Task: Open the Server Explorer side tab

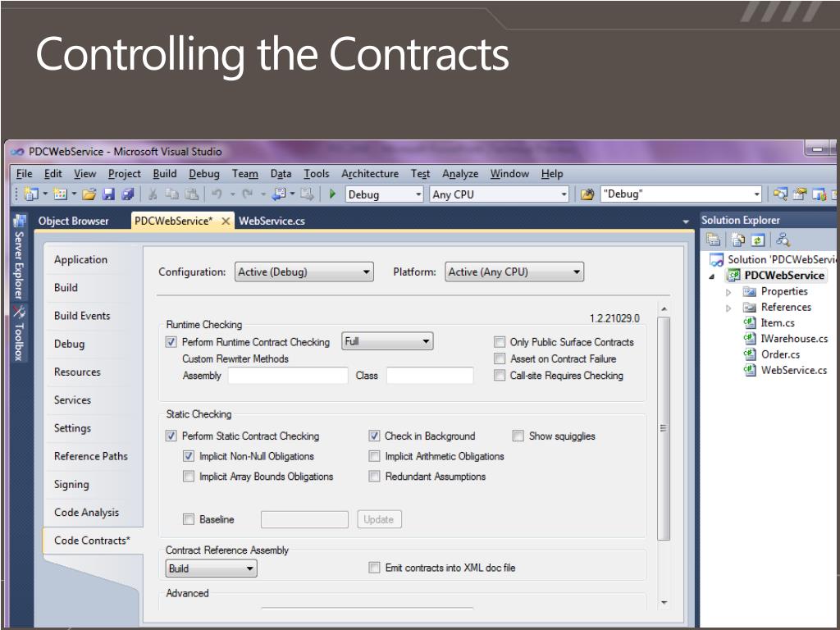Action: pos(20,258)
